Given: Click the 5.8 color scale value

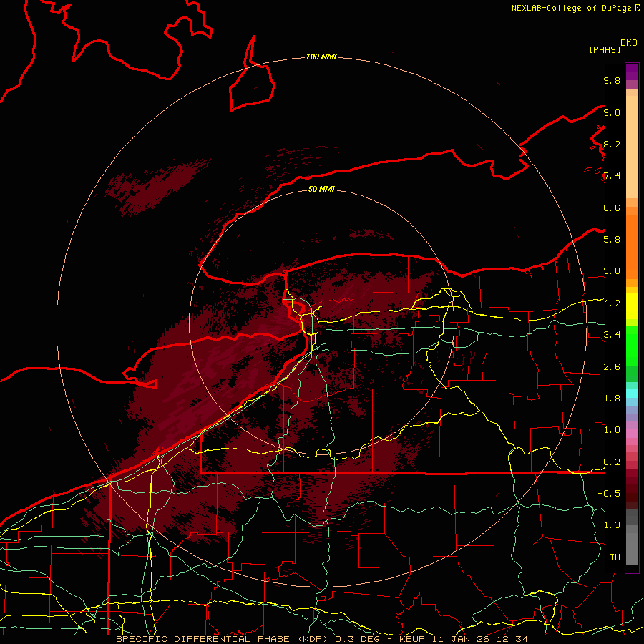Looking at the screenshot, I should click(x=612, y=239).
